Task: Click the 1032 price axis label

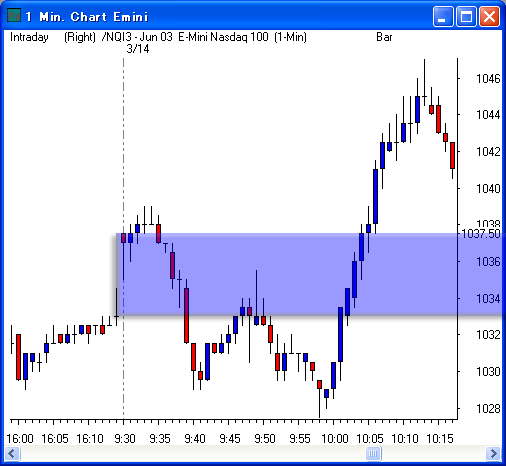Action: 488,335
